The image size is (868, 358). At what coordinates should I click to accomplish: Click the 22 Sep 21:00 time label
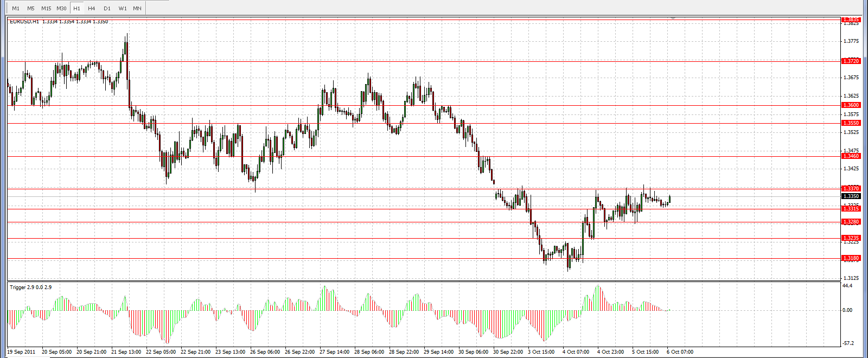pos(196,352)
